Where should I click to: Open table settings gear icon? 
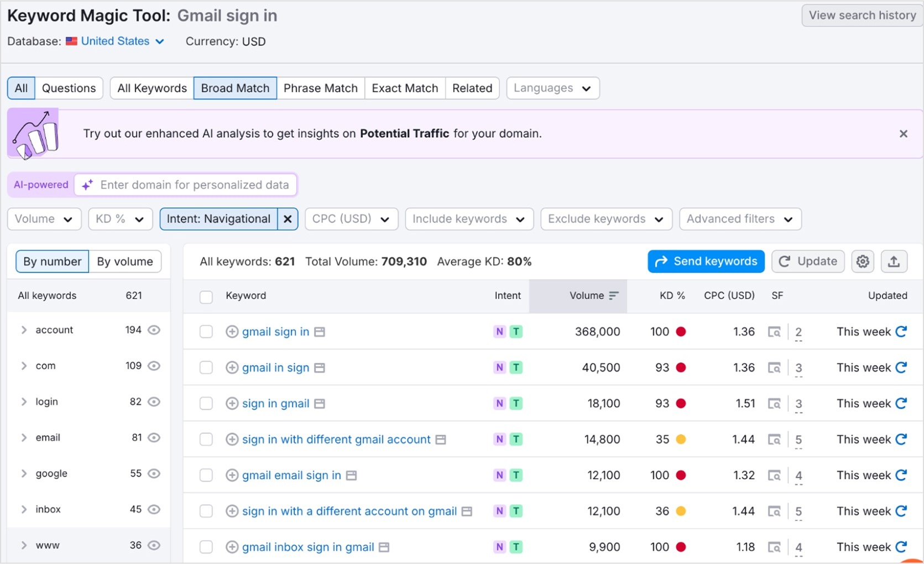pyautogui.click(x=862, y=262)
